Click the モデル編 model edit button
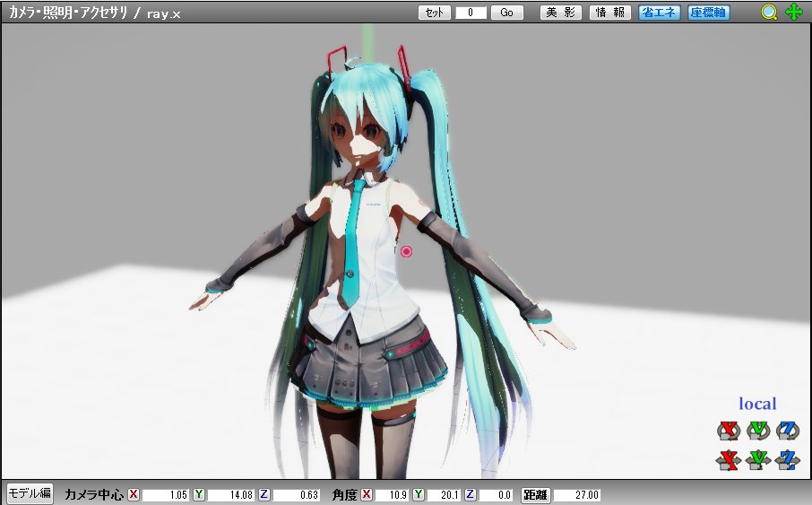812x505 pixels. pos(30,492)
